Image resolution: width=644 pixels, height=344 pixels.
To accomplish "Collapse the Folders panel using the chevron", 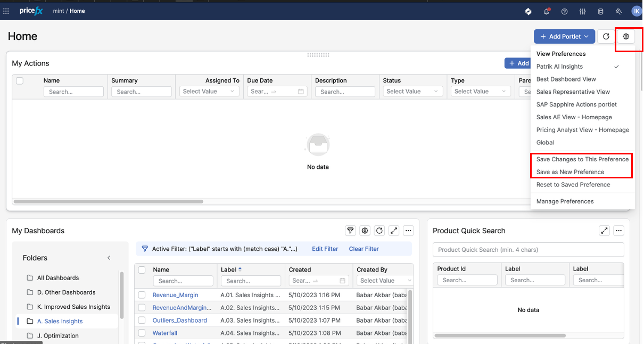I will [109, 258].
